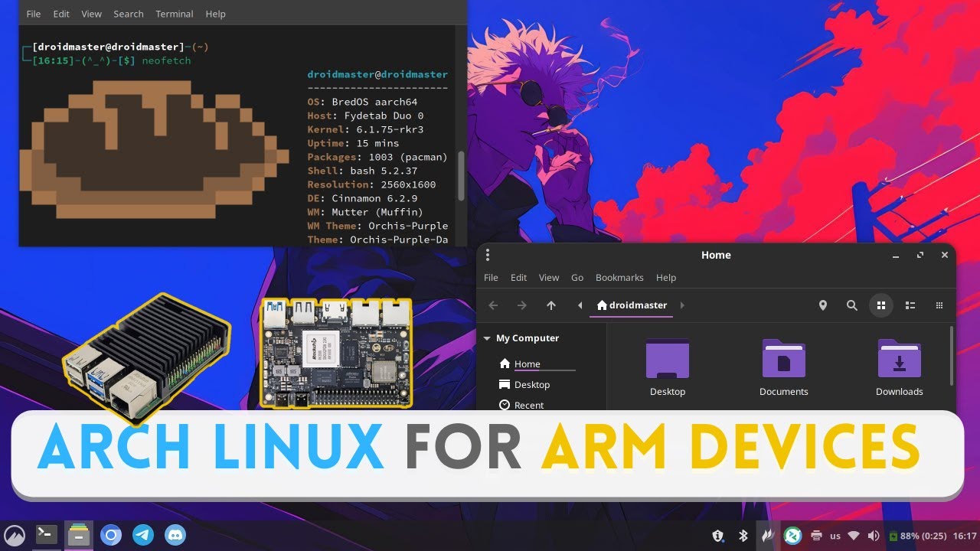Screen dimensions: 980x551
Task: Switch to icon view
Action: pos(881,305)
